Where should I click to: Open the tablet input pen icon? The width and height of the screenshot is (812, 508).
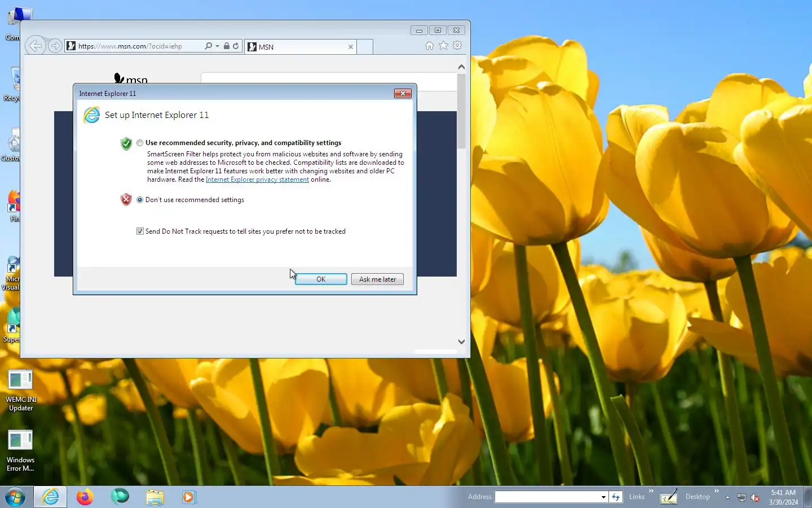(669, 497)
